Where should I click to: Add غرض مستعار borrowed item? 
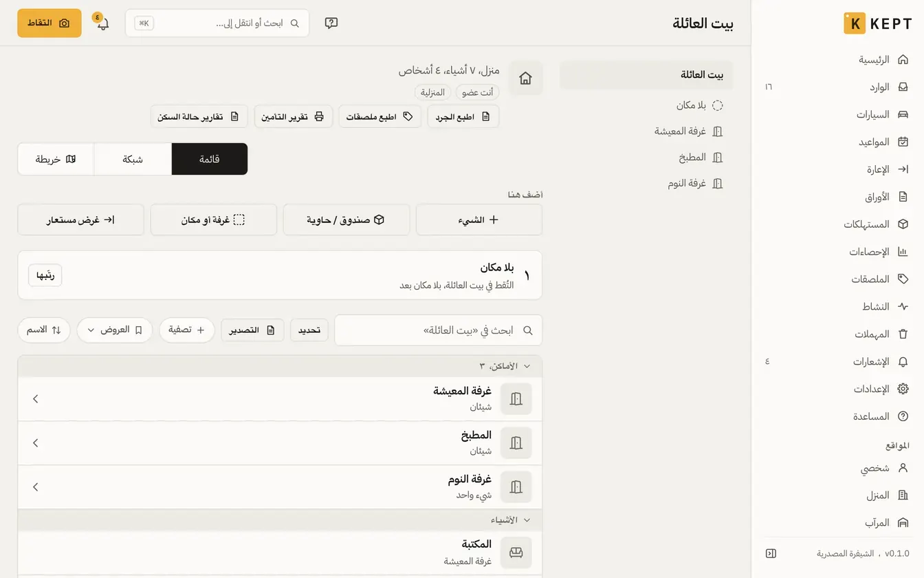(x=80, y=220)
